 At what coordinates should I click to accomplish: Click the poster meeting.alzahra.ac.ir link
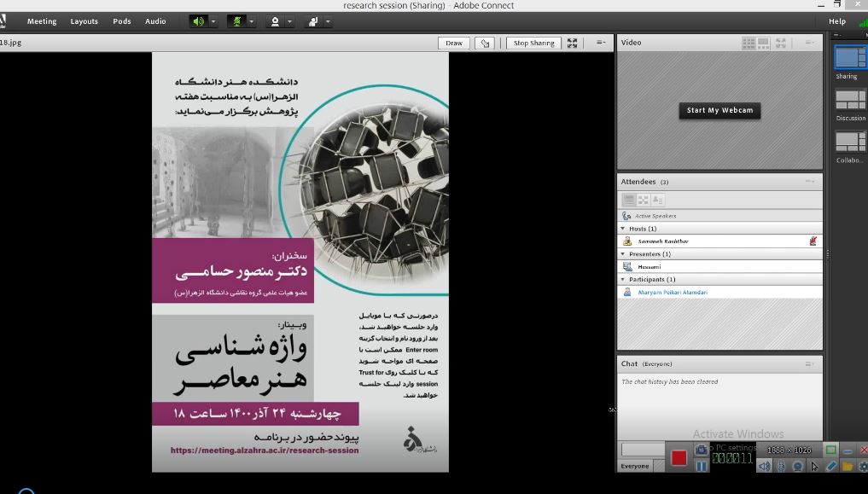[264, 450]
